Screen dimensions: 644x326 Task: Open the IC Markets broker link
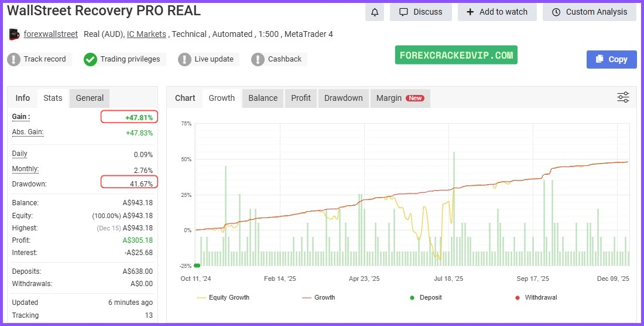pyautogui.click(x=146, y=34)
